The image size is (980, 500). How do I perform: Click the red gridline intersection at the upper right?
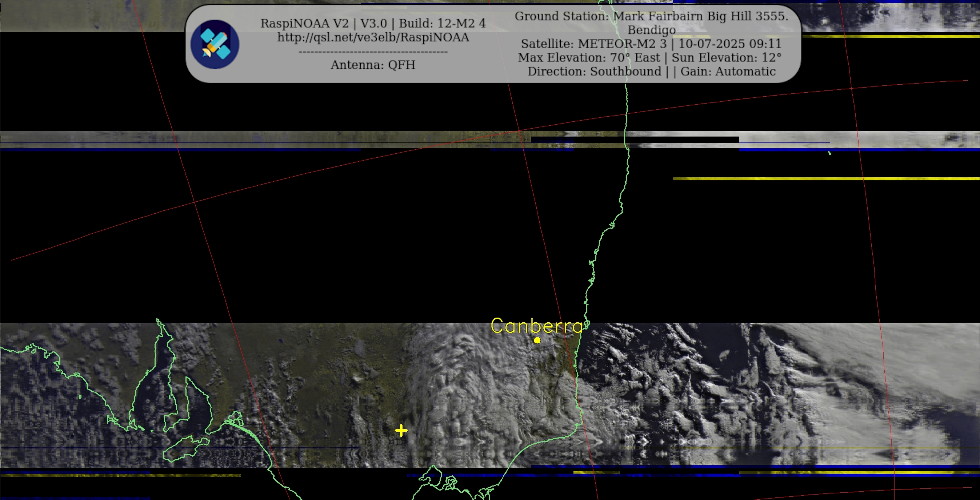[852, 88]
